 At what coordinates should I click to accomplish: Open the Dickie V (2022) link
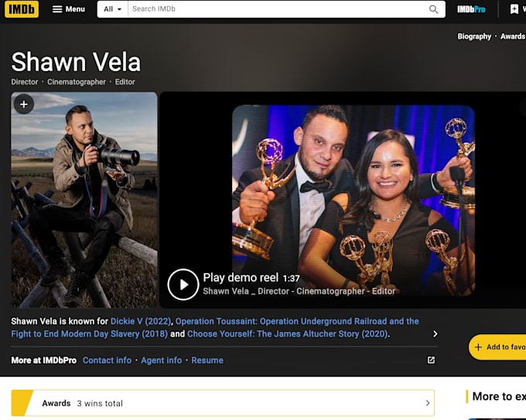pos(141,321)
